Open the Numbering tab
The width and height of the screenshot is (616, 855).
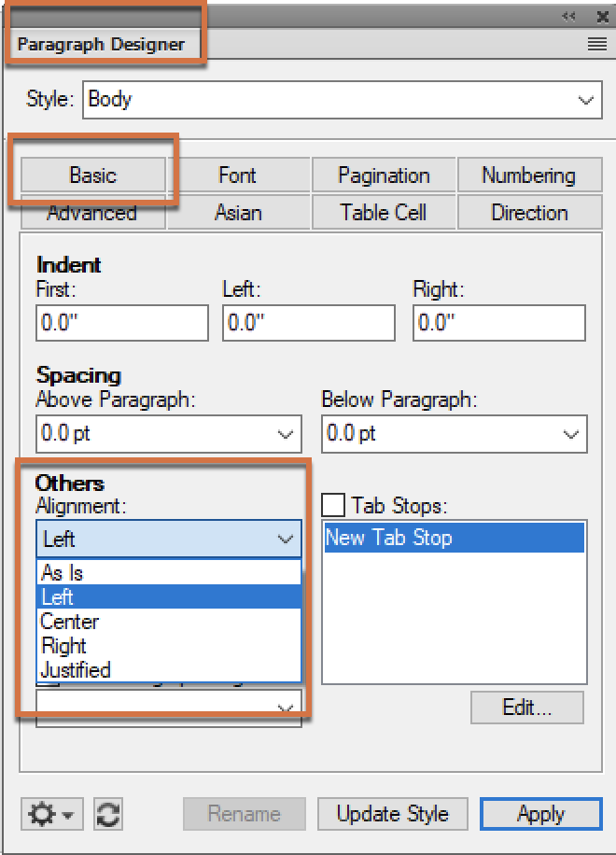pyautogui.click(x=529, y=175)
